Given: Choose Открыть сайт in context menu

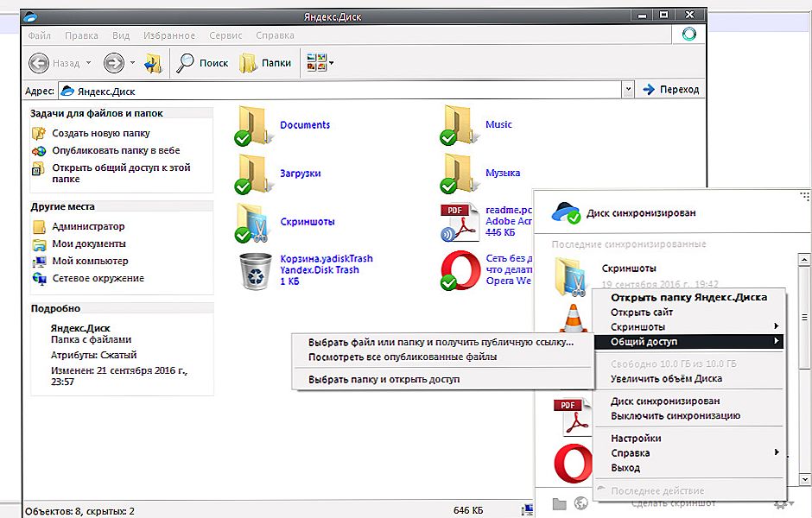Looking at the screenshot, I should tap(688, 312).
